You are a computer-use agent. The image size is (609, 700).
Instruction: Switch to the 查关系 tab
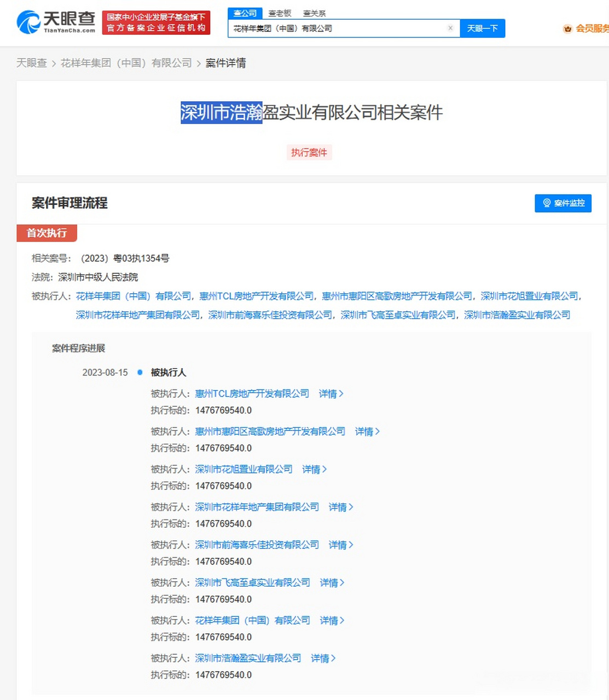[314, 13]
